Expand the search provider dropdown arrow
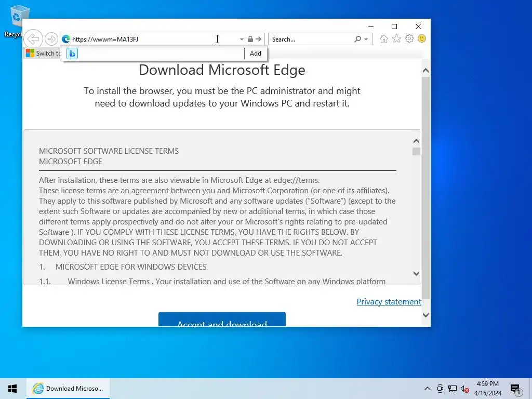This screenshot has width=532, height=399. 366,39
